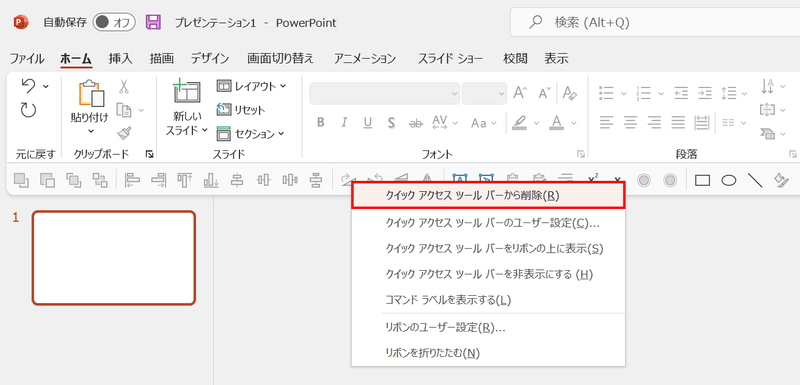The image size is (800, 385).
Task: Click the Clear All Formatting icon
Action: [x=569, y=93]
